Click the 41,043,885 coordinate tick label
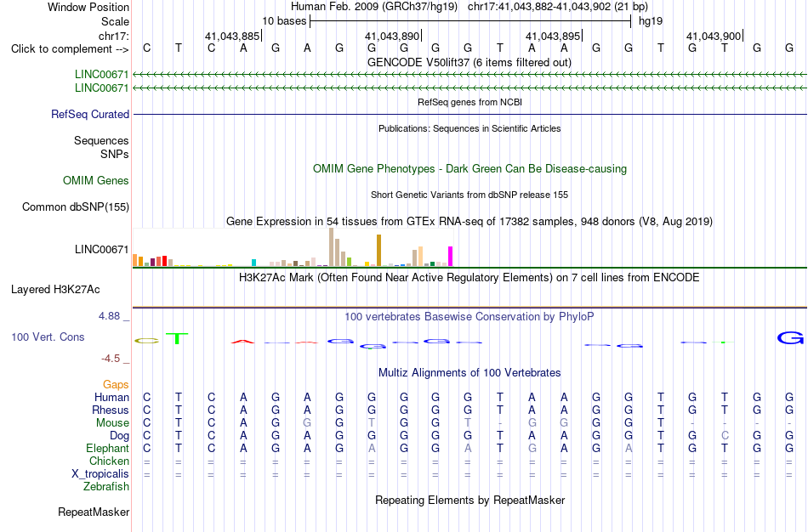This screenshot has height=532, width=808. tap(232, 36)
